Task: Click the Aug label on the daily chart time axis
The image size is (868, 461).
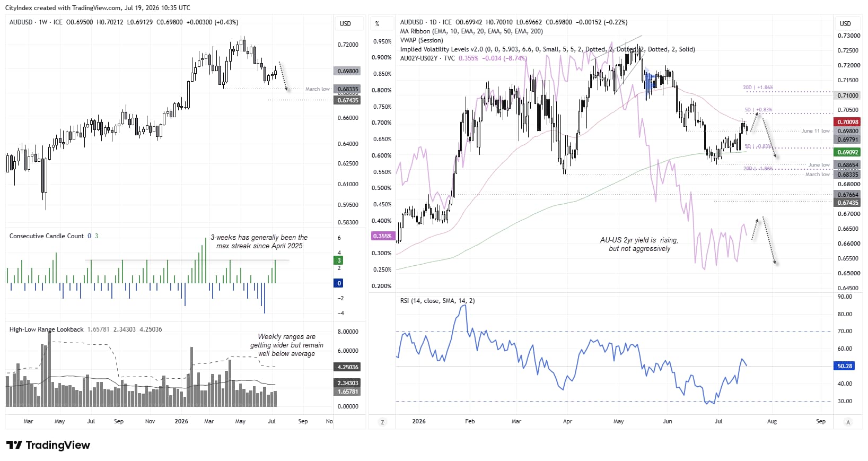Action: (772, 421)
